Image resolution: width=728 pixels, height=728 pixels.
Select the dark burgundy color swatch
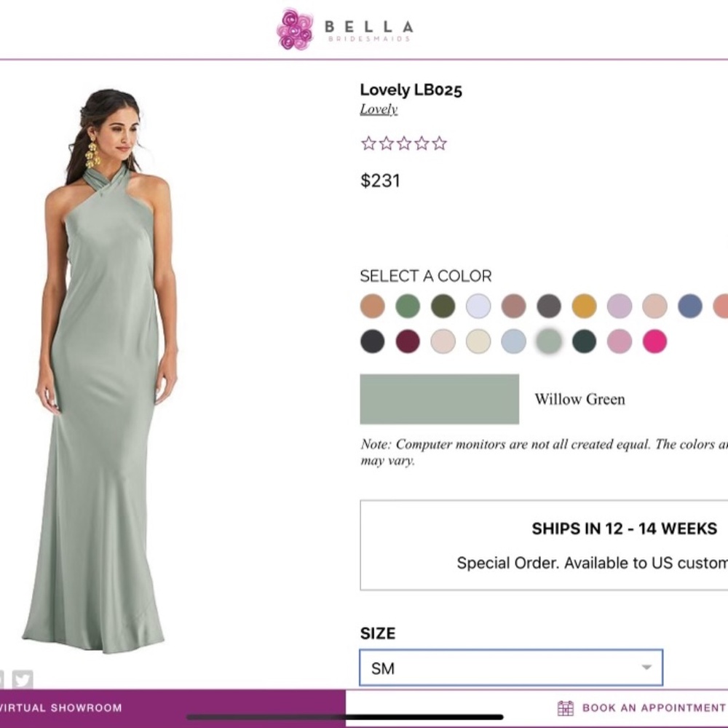[x=407, y=341]
